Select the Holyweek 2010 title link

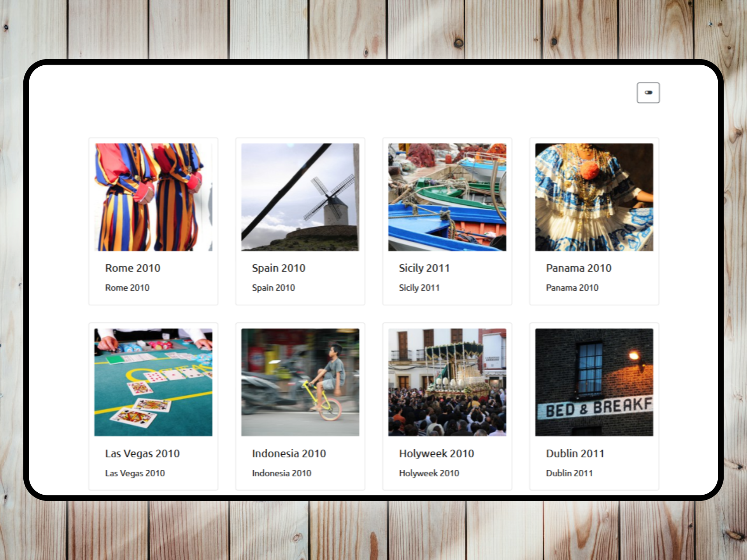[x=436, y=453]
